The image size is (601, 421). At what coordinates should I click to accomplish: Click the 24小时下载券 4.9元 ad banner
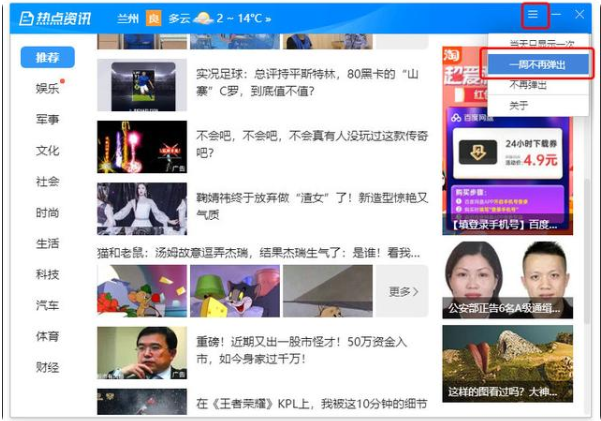pyautogui.click(x=507, y=152)
